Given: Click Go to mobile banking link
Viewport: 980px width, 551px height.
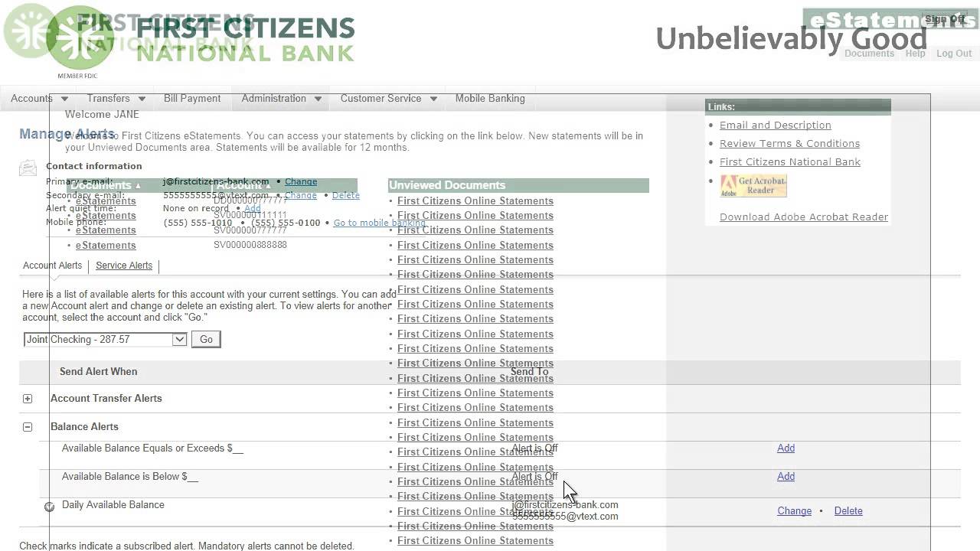Looking at the screenshot, I should tap(379, 223).
